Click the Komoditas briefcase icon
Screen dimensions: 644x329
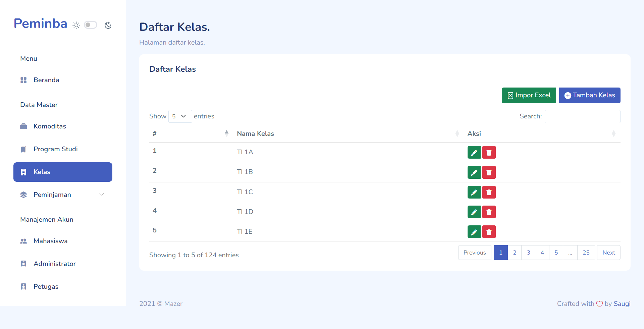click(23, 126)
